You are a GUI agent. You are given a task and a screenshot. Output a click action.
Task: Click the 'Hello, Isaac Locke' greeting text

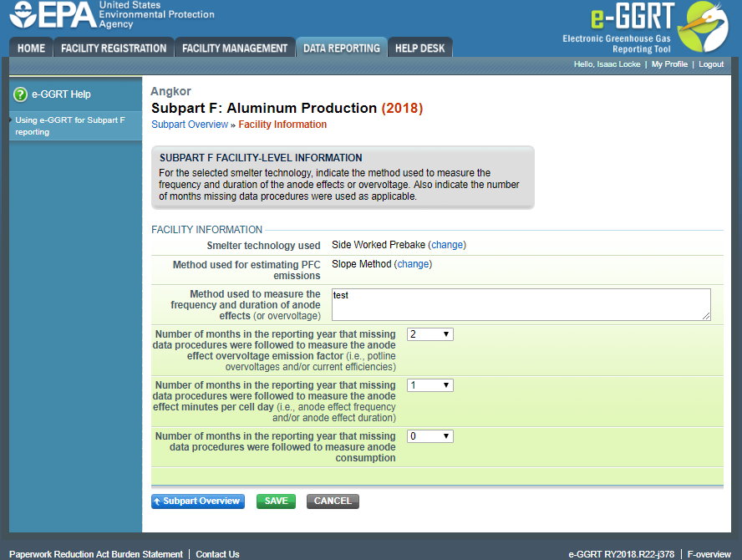[x=607, y=64]
